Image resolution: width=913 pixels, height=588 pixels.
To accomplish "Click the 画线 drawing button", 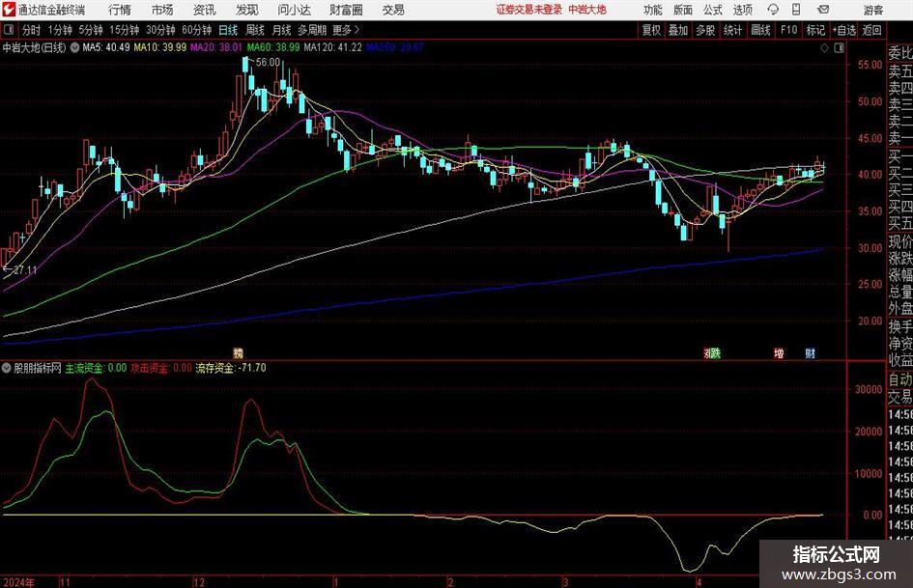I will [x=760, y=30].
